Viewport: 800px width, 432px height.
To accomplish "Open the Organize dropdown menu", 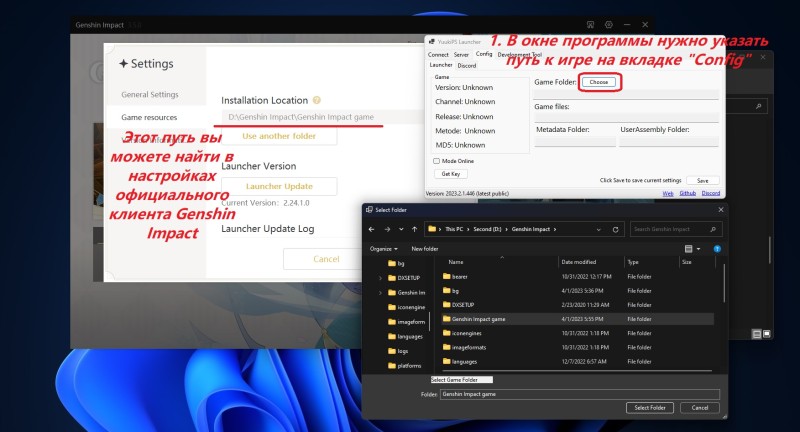I will 382,248.
